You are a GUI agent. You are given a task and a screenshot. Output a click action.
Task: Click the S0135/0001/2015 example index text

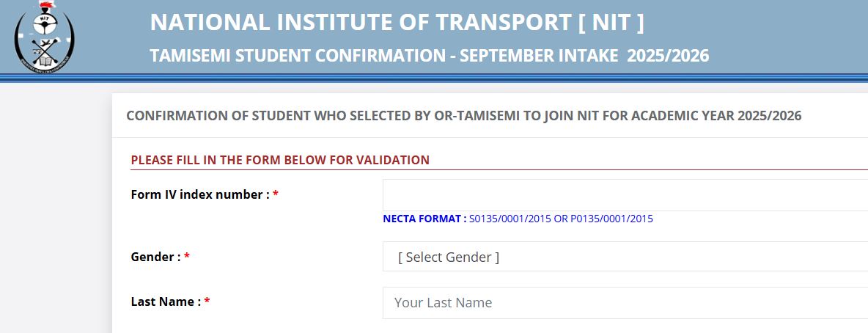510,219
